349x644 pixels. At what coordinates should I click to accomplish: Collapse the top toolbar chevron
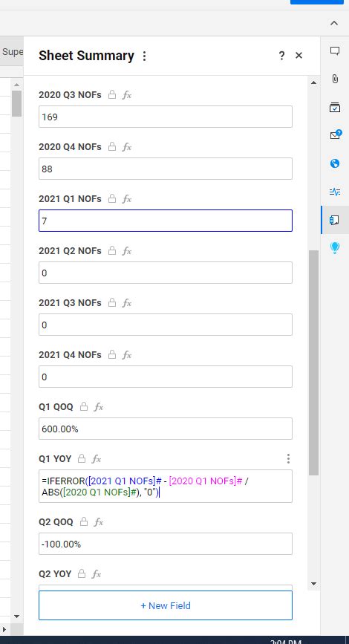coord(334,23)
